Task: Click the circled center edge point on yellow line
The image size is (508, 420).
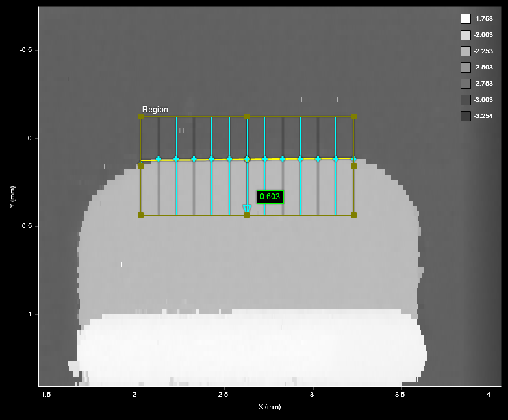Action: (x=248, y=159)
